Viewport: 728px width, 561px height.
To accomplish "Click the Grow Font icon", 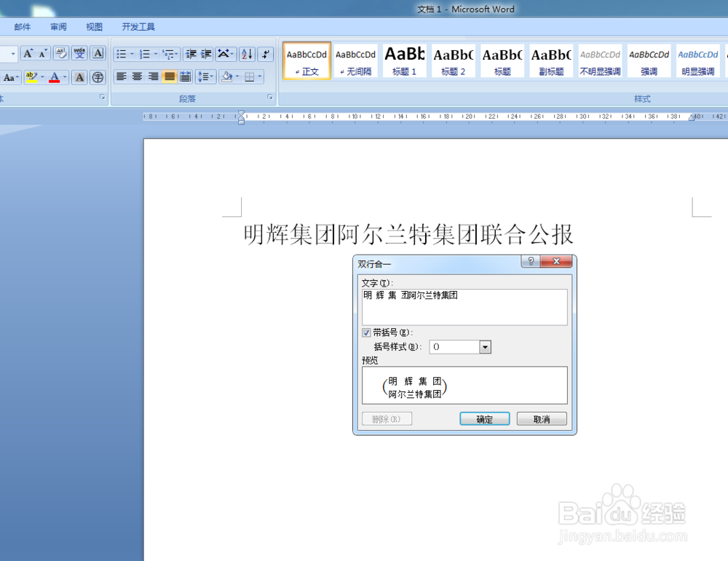I will 28,53.
